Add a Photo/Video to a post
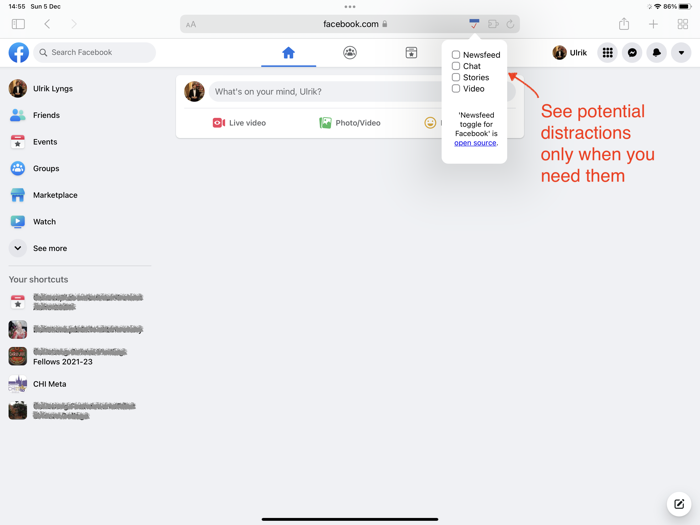 pyautogui.click(x=350, y=123)
